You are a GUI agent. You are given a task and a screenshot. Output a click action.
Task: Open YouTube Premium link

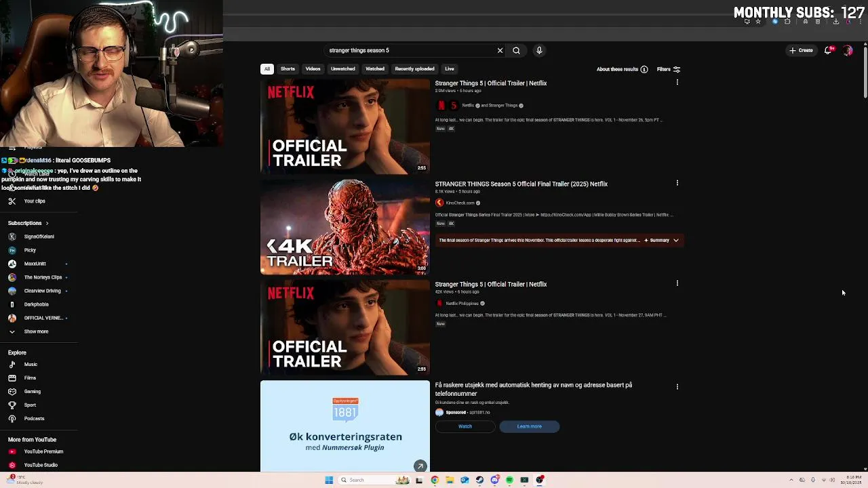tap(43, 451)
